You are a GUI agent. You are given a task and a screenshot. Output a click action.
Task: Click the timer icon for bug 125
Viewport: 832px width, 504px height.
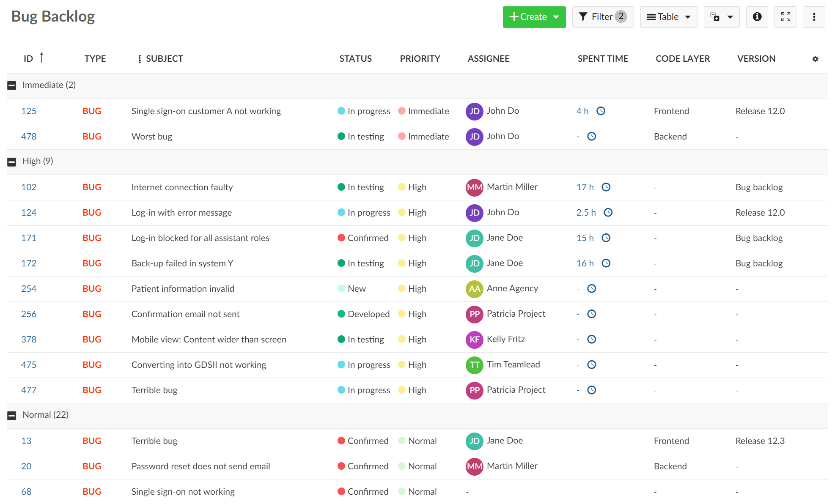coord(601,110)
